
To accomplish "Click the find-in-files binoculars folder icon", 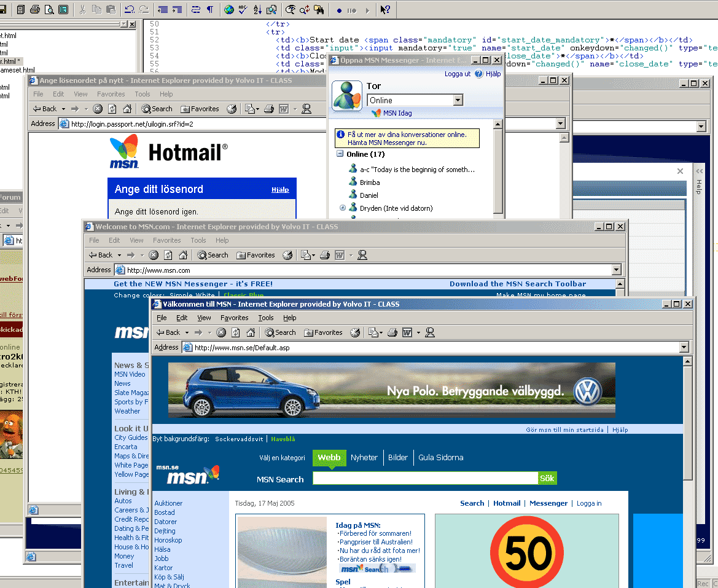I will (319, 9).
